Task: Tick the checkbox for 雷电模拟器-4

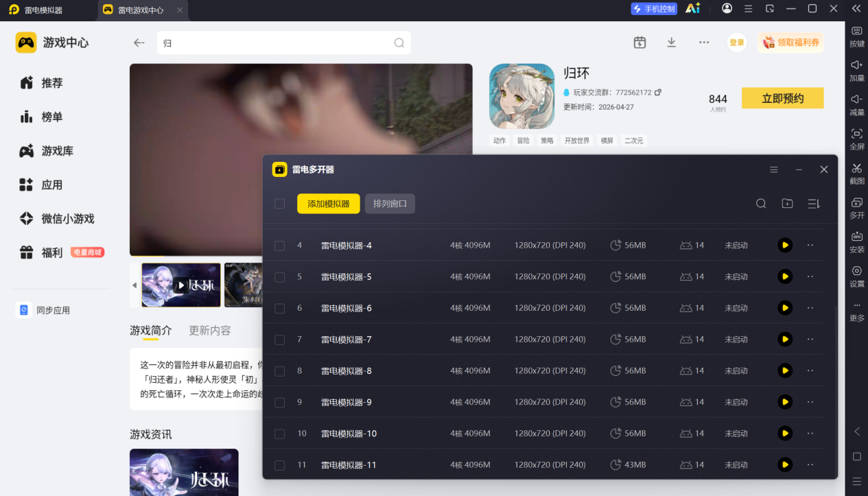Action: pyautogui.click(x=279, y=246)
